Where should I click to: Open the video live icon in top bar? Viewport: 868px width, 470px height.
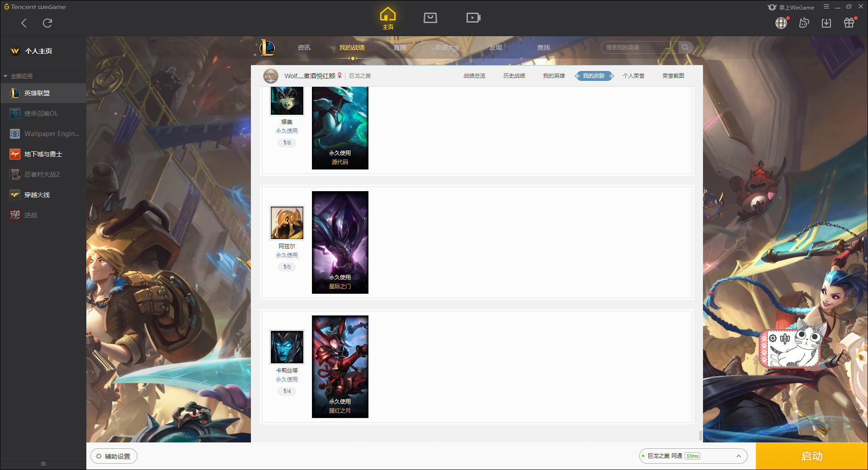point(473,18)
